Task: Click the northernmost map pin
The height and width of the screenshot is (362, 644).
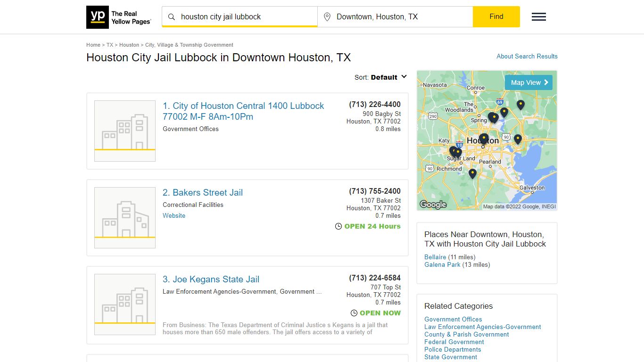Action: [520, 105]
